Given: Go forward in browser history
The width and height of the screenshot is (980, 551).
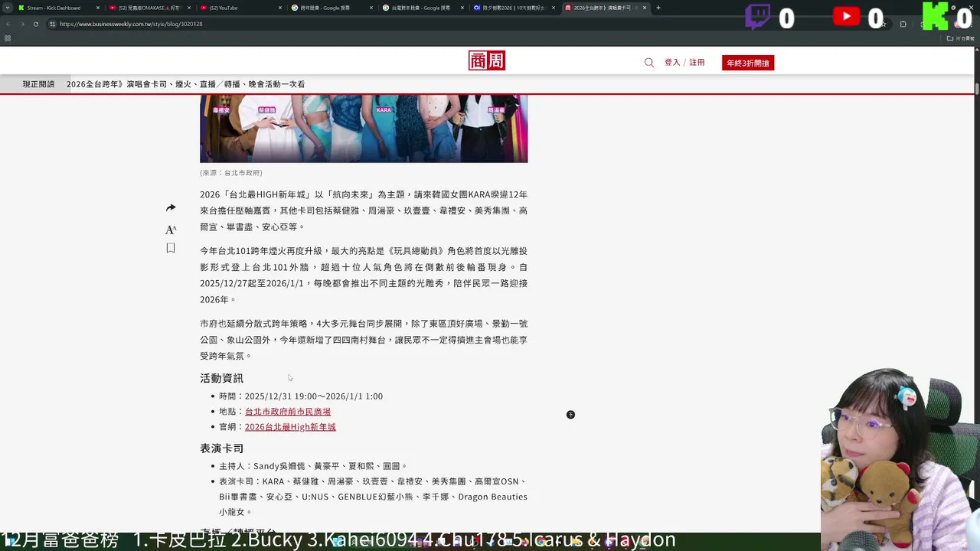Looking at the screenshot, I should pyautogui.click(x=21, y=24).
